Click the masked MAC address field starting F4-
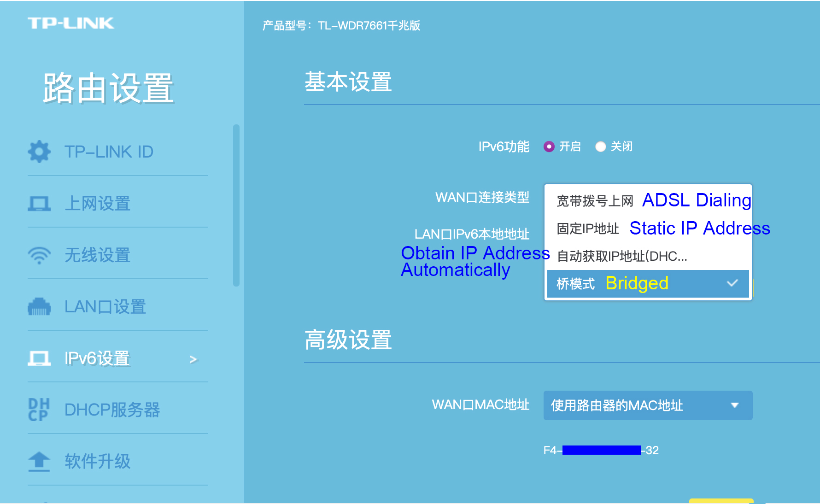Screen dimensions: 820x504 click(601, 450)
